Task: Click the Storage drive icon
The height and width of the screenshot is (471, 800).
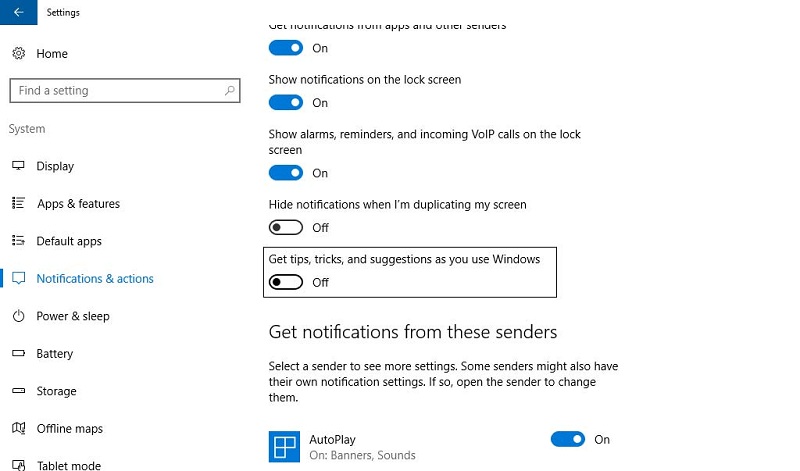Action: (18, 391)
